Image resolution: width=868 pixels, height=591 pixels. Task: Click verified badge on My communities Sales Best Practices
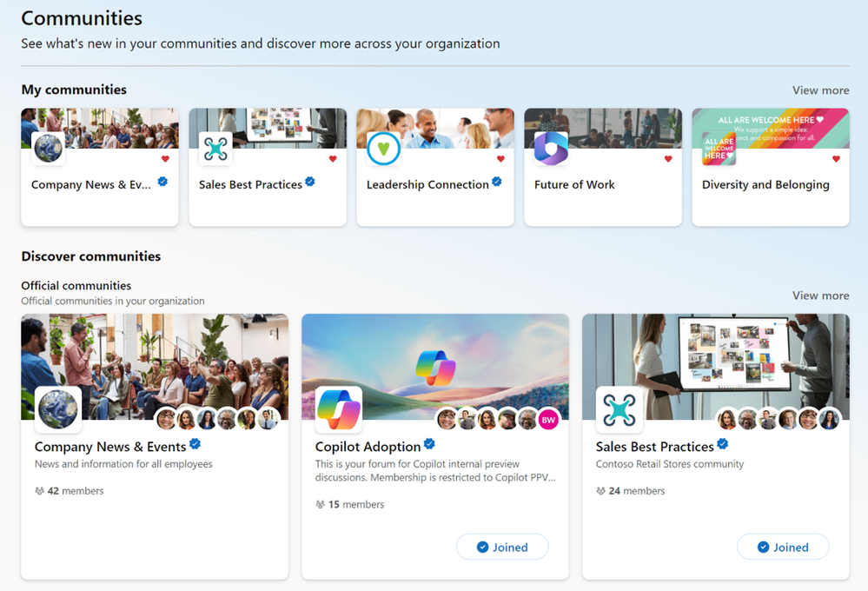coord(310,181)
